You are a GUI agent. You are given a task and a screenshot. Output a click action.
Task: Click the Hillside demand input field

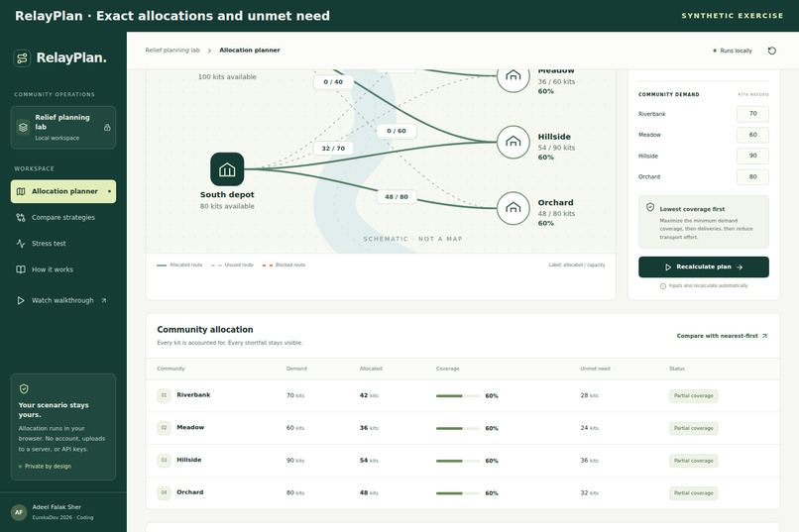(x=752, y=156)
